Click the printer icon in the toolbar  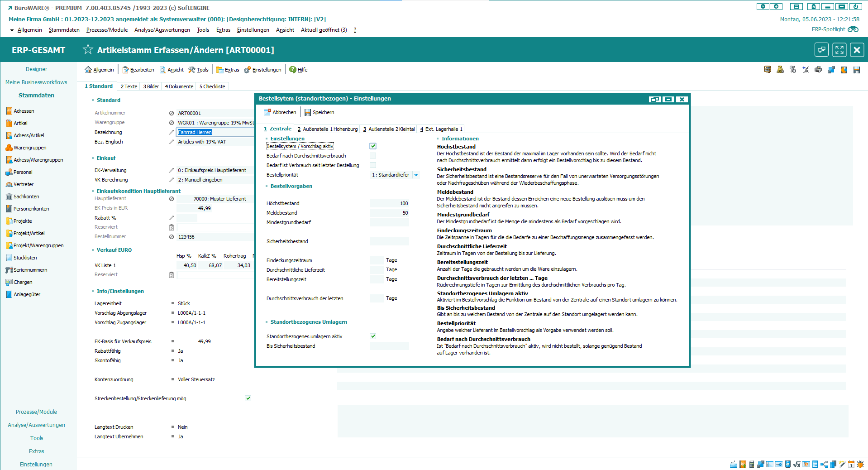point(818,70)
